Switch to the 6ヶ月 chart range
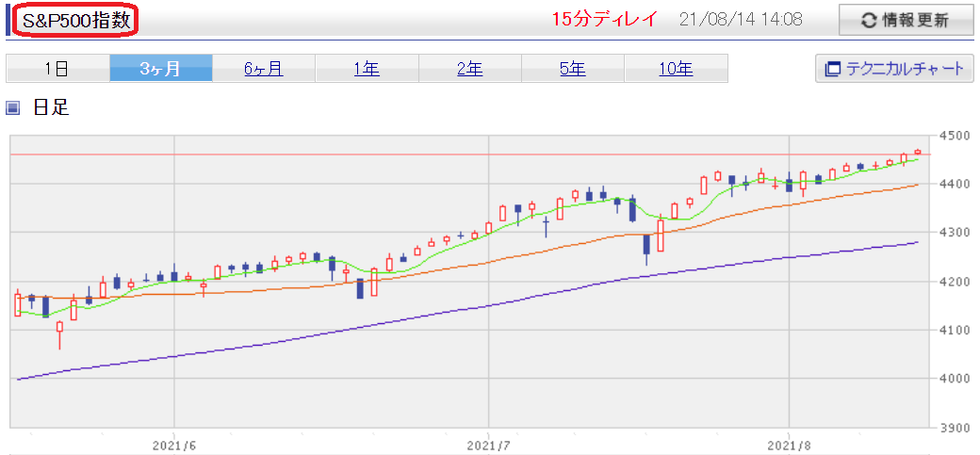Image resolution: width=980 pixels, height=455 pixels. click(x=264, y=68)
